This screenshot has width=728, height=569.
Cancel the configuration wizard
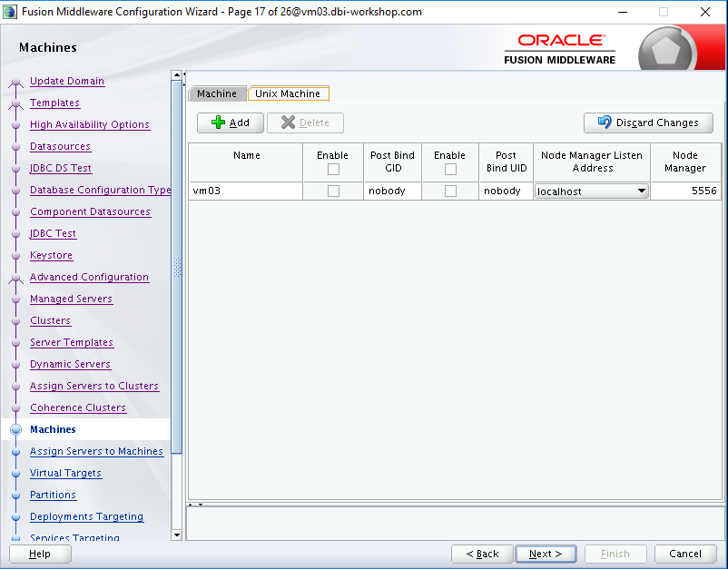coord(685,554)
